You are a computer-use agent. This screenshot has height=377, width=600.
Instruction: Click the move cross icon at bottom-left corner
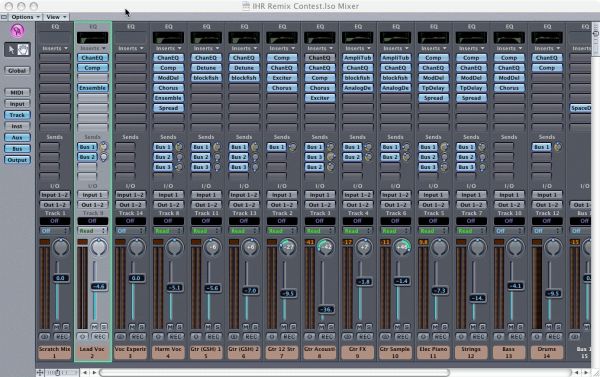40,372
